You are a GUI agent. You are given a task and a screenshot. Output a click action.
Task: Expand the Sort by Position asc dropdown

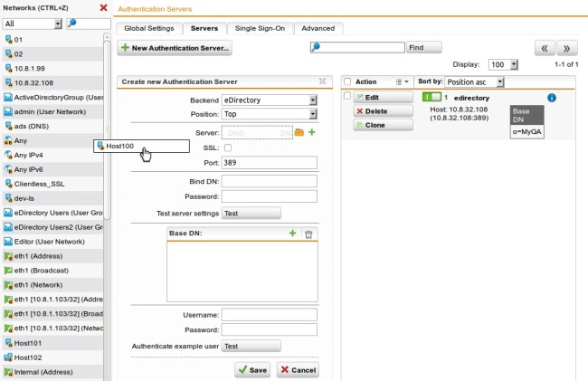[474, 81]
